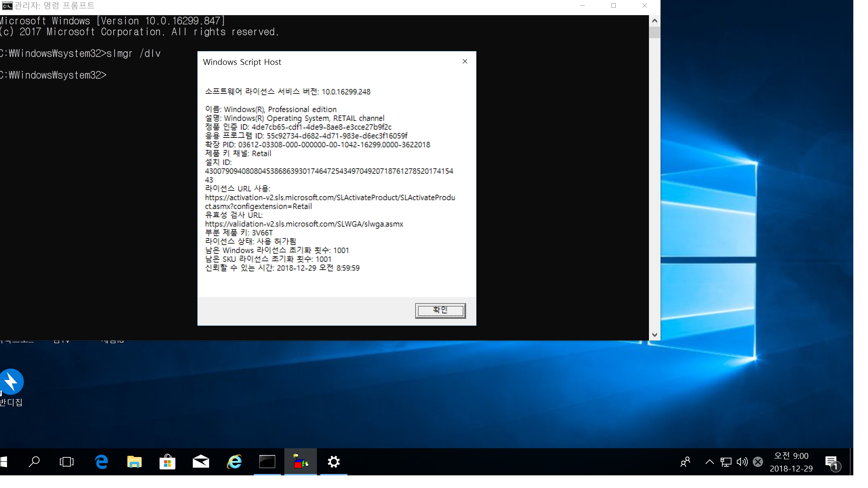Open Settings gear in taskbar
The width and height of the screenshot is (868, 488).
[x=334, y=461]
